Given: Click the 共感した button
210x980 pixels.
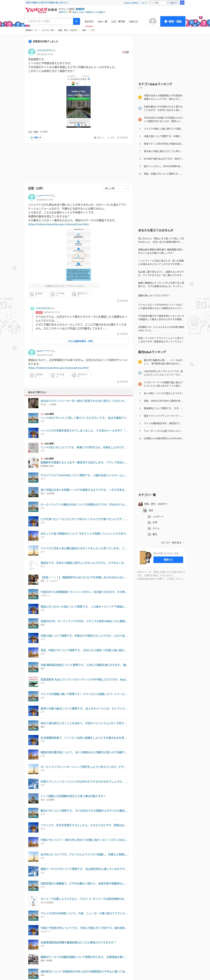Looking at the screenshot, I should click(36, 137).
